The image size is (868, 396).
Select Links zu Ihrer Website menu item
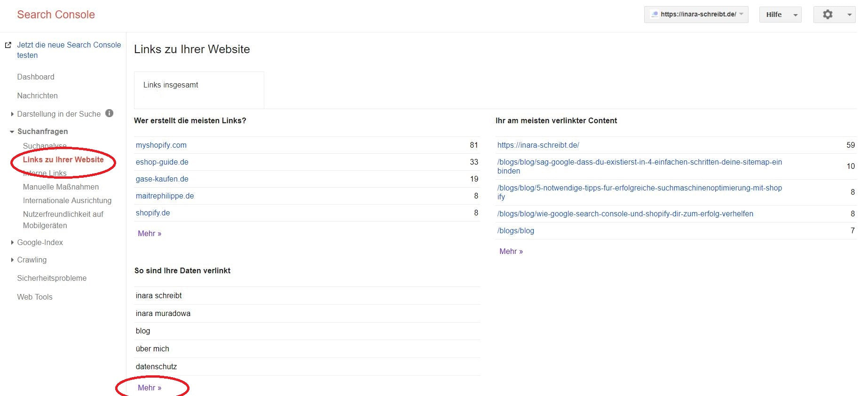click(x=63, y=159)
